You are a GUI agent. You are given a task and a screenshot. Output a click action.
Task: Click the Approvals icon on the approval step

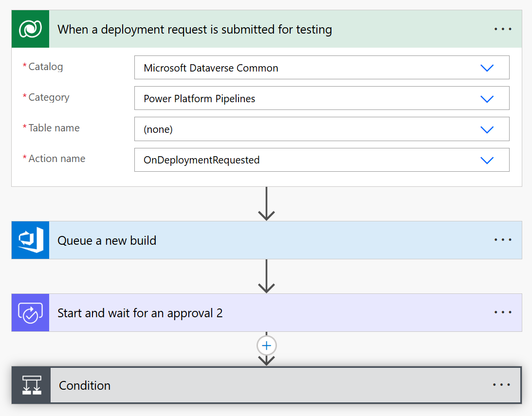tap(30, 312)
